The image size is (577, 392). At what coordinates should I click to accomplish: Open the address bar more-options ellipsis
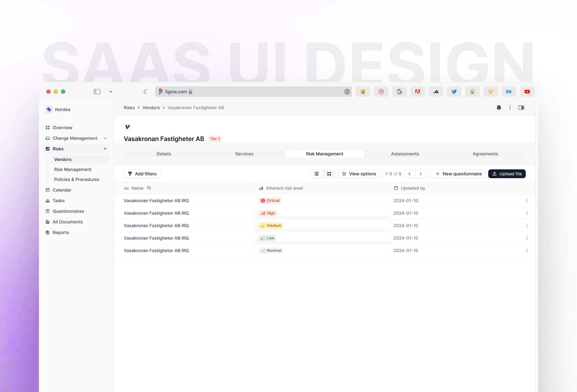pyautogui.click(x=347, y=92)
